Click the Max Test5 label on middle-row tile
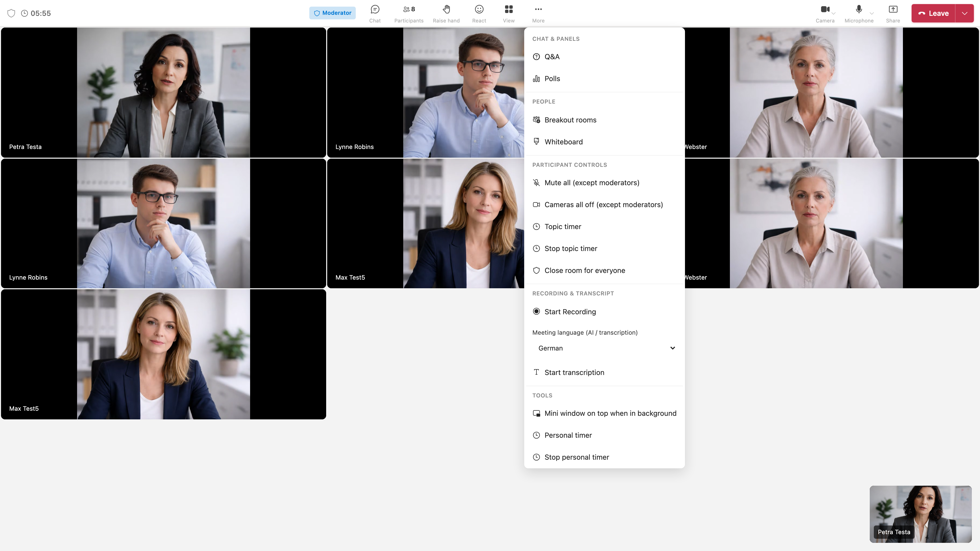Image resolution: width=980 pixels, height=551 pixels. tap(350, 278)
